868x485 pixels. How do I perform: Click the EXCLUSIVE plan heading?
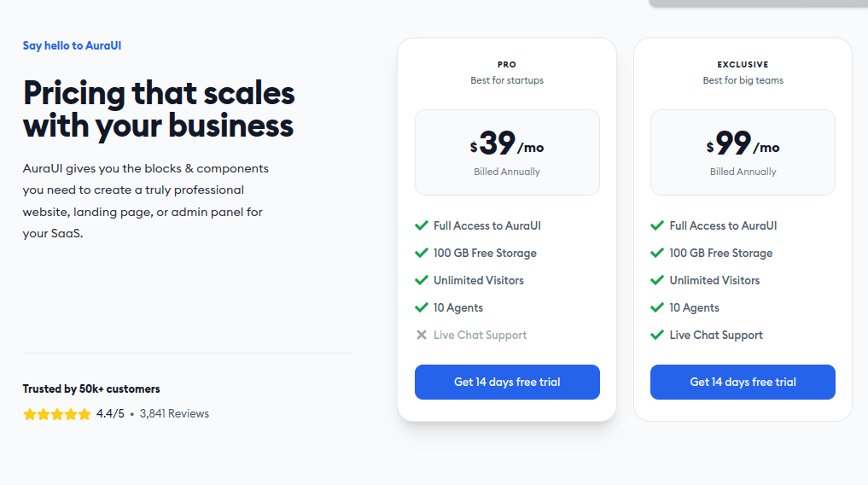tap(743, 64)
